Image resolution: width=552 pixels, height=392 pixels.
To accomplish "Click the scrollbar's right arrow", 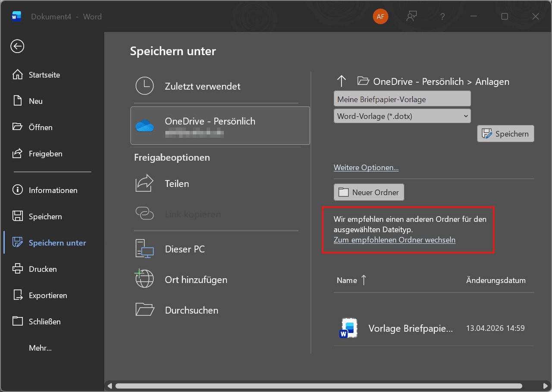I will (545, 386).
